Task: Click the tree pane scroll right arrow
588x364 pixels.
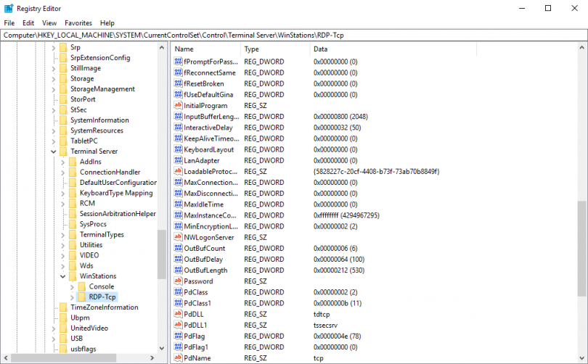Action: (x=152, y=358)
